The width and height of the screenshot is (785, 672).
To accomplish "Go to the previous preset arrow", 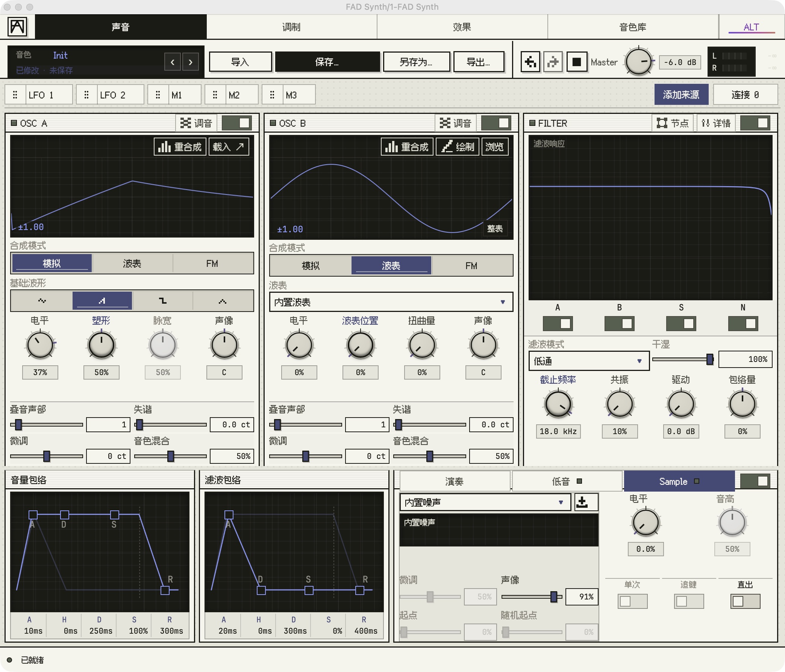I will pyautogui.click(x=173, y=62).
